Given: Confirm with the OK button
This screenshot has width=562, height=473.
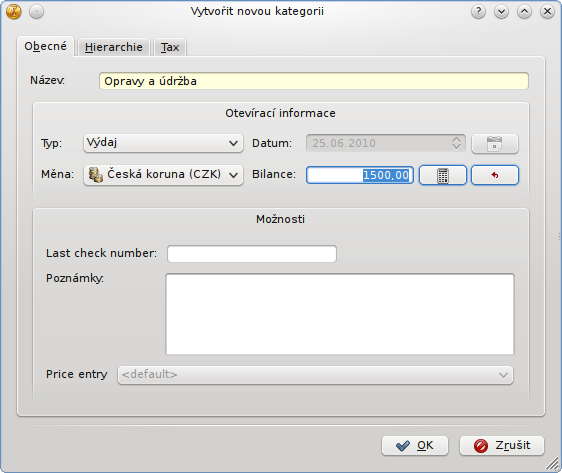Looking at the screenshot, I should [415, 446].
